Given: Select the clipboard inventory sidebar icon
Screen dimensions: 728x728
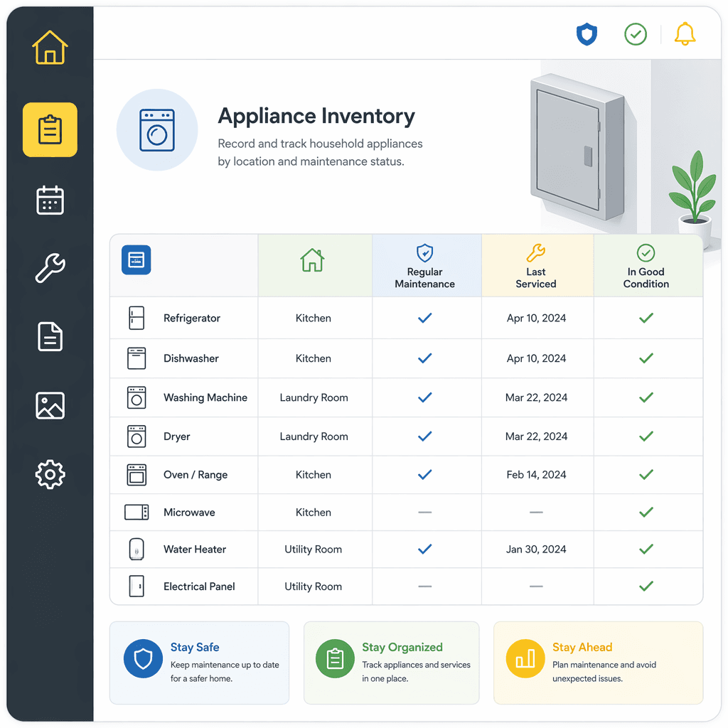Looking at the screenshot, I should pyautogui.click(x=50, y=129).
